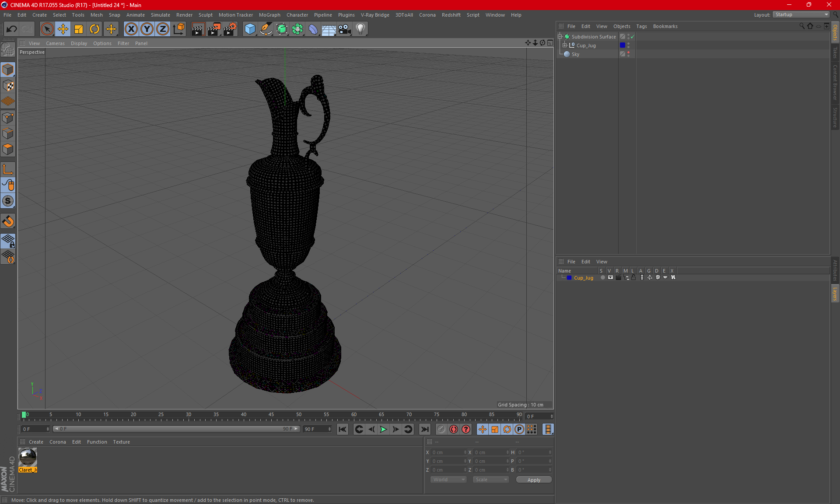Open the World coordinate dropdown
The image size is (840, 504).
448,479
